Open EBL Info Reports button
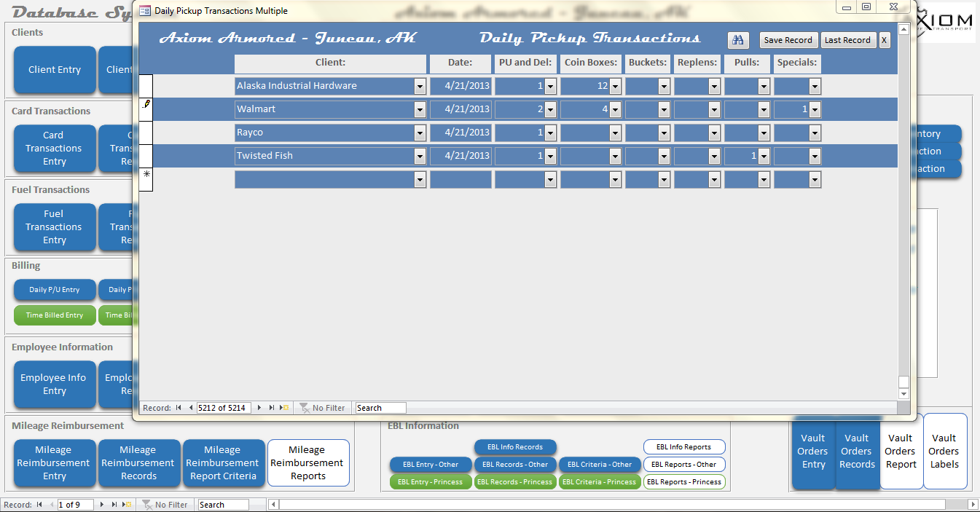Viewport: 980px width, 512px height. pyautogui.click(x=684, y=447)
